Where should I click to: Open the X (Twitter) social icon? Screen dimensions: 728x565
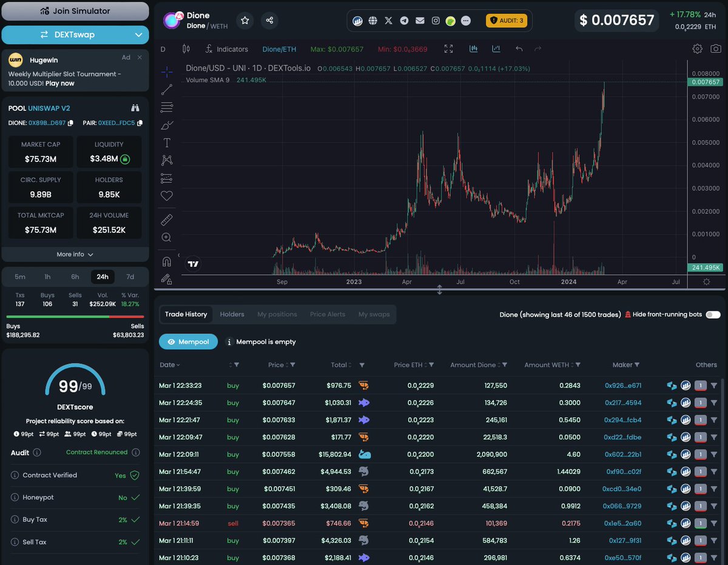pos(389,21)
